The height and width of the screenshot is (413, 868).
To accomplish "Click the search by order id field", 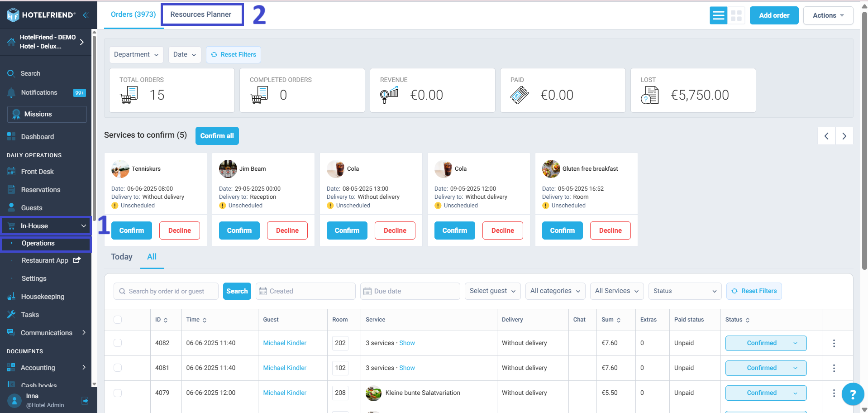I will [166, 291].
